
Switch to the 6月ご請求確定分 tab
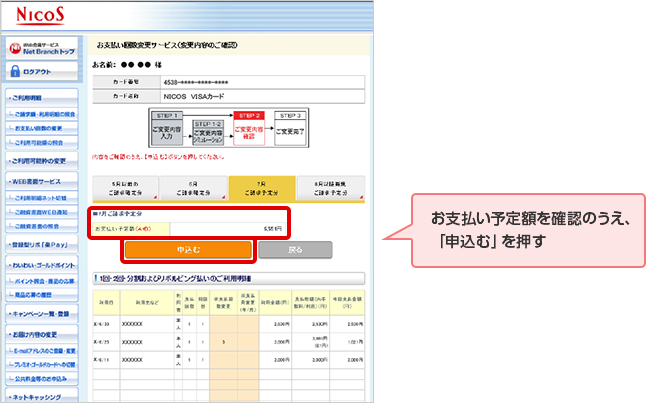click(x=193, y=188)
